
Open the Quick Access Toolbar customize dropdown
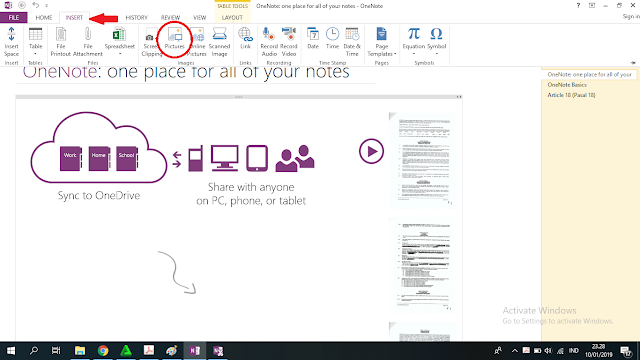click(47, 6)
